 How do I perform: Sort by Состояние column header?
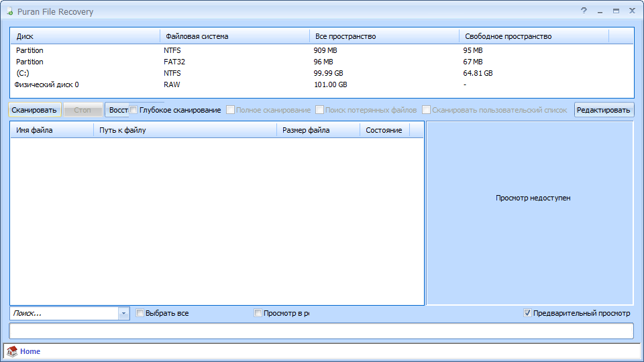click(x=385, y=130)
